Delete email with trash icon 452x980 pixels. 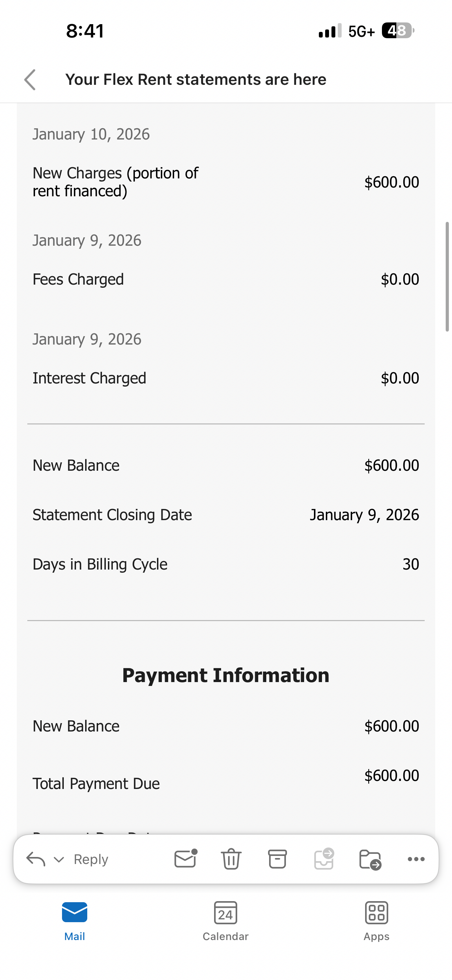[x=231, y=859]
